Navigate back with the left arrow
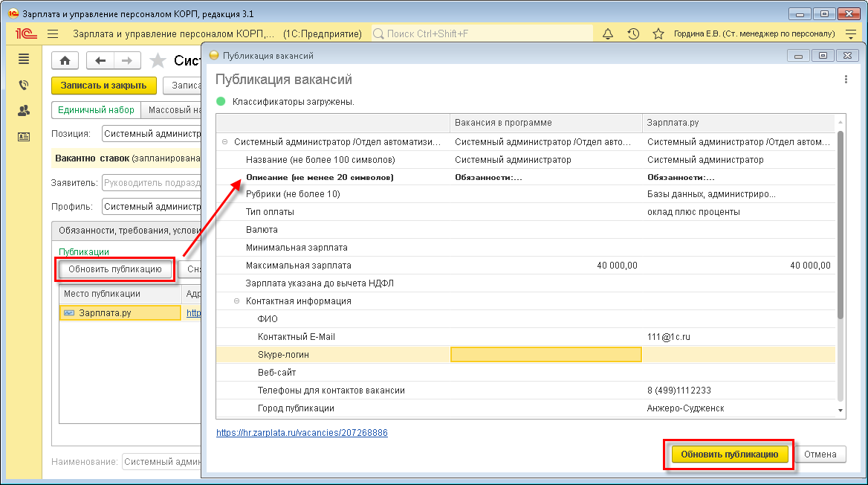The height and width of the screenshot is (485, 868). [x=100, y=60]
